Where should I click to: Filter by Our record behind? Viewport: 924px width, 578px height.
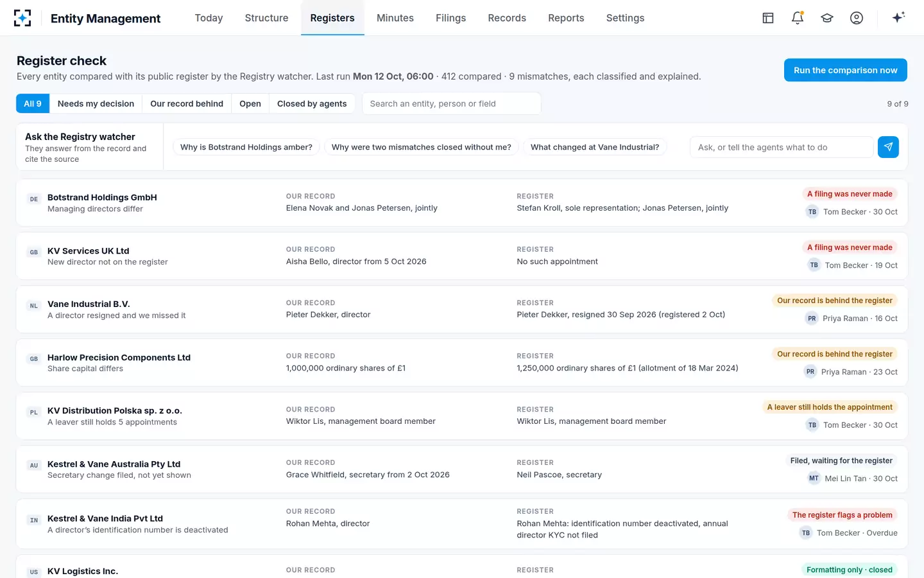187,103
